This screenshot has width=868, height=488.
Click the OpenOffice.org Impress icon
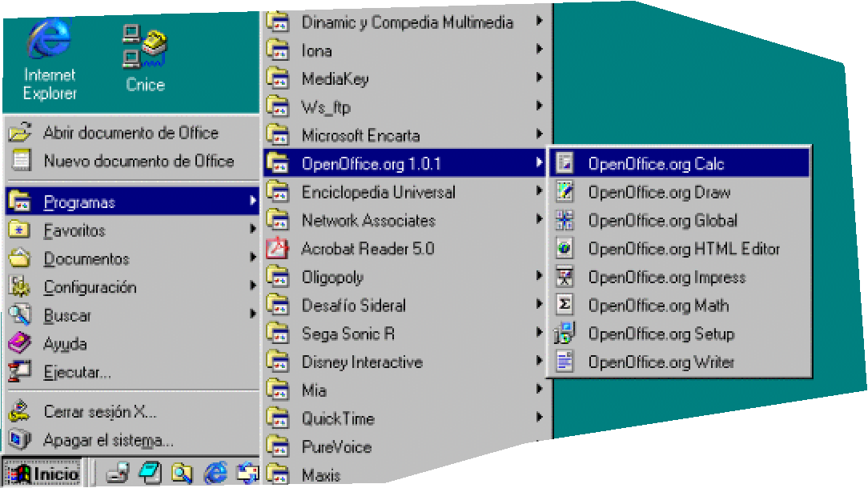(565, 278)
